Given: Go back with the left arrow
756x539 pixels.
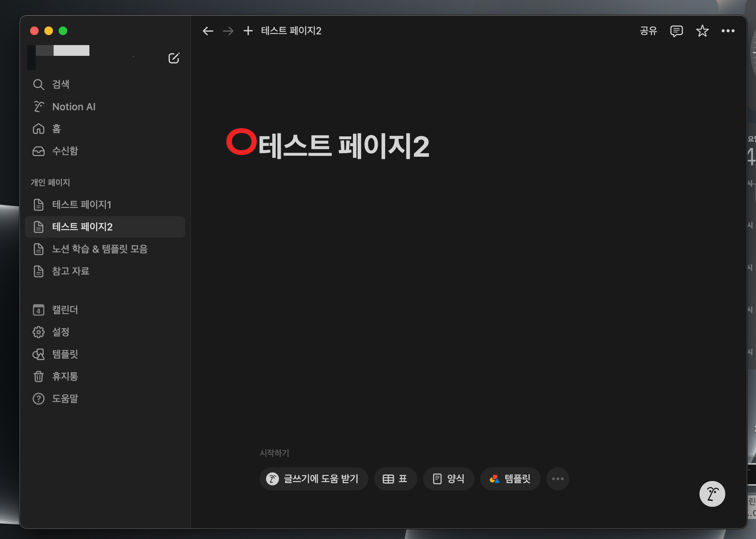Looking at the screenshot, I should pos(208,31).
